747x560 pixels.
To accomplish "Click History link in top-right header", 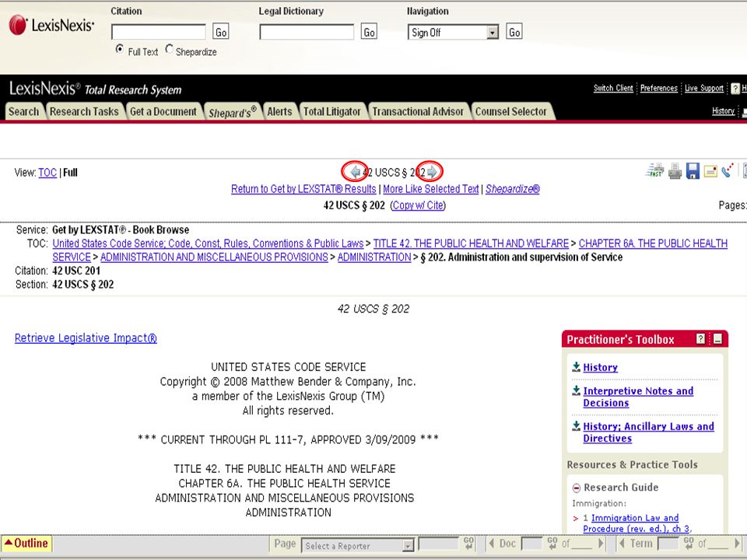I will point(723,111).
